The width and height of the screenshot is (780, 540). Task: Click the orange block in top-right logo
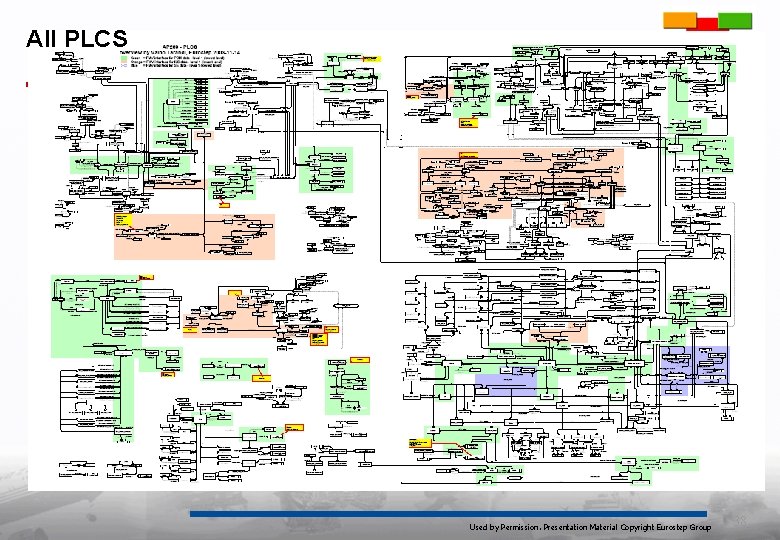(680, 20)
